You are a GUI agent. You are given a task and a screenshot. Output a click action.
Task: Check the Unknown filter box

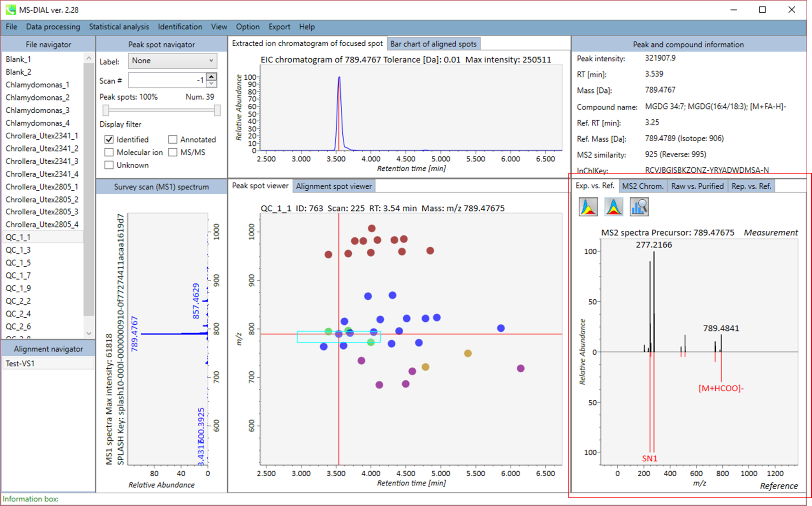point(109,165)
